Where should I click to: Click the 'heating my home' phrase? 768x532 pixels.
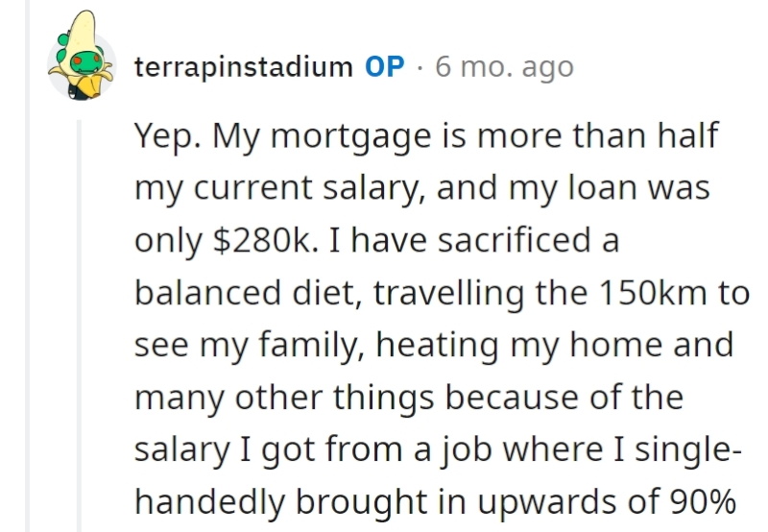pyautogui.click(x=518, y=346)
